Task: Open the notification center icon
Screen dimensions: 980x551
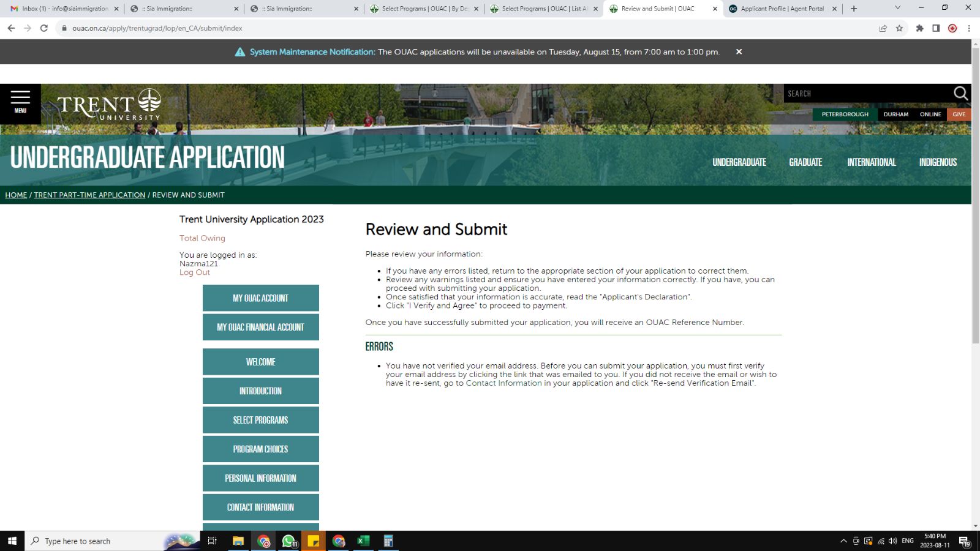Action: coord(964,541)
